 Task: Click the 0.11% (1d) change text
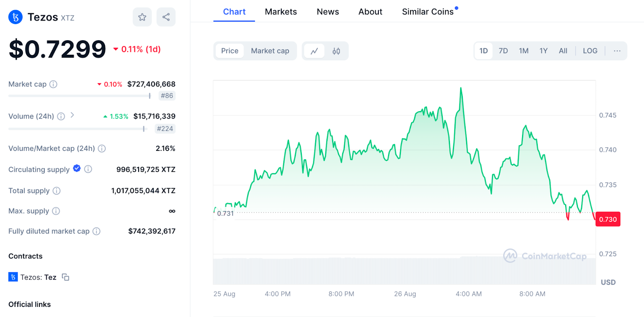141,49
